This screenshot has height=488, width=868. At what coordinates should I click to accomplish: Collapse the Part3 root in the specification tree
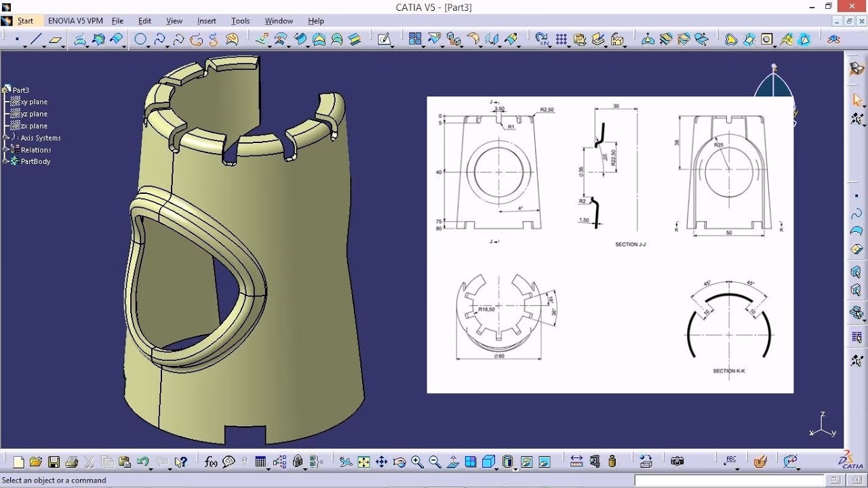coord(4,90)
